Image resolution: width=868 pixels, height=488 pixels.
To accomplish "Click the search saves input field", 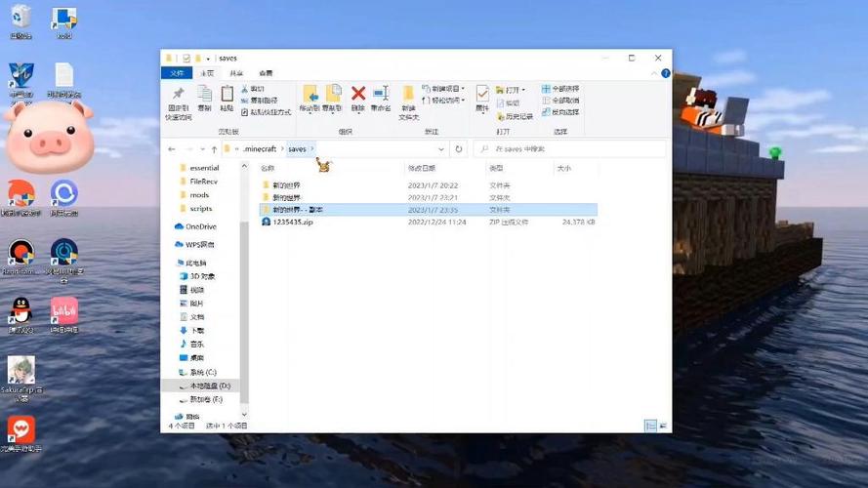I will pyautogui.click(x=569, y=148).
